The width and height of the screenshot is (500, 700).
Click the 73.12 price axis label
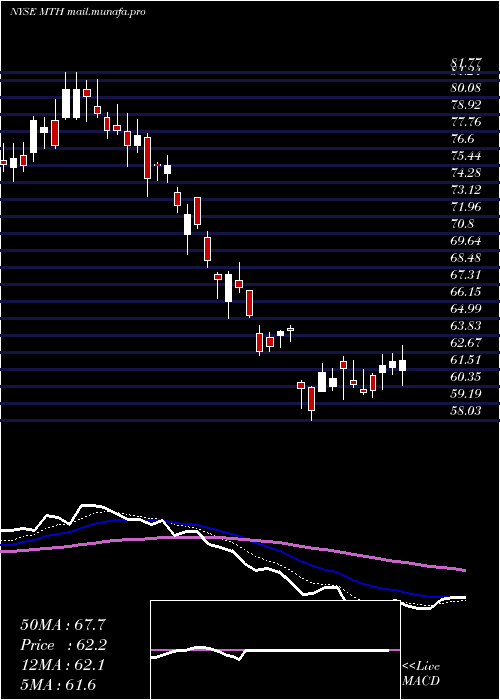(466, 190)
